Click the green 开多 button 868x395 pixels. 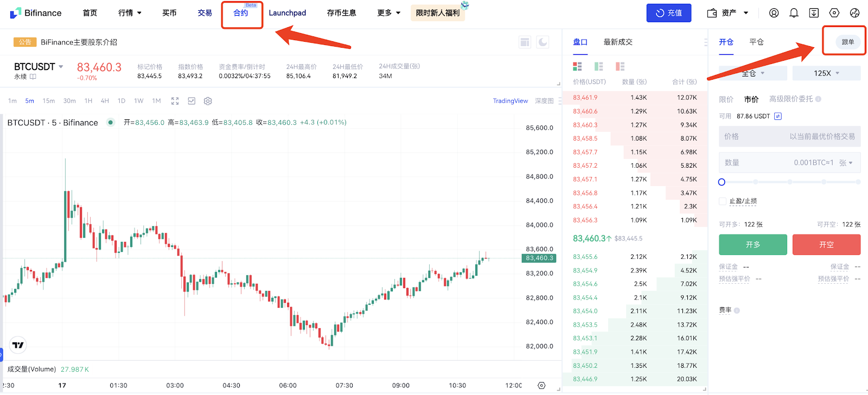(752, 245)
